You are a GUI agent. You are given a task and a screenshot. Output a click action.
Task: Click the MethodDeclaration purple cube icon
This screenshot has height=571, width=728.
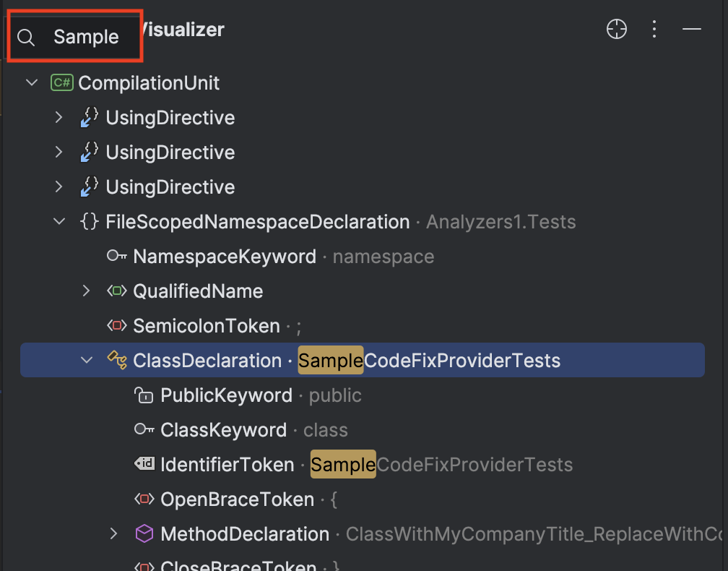(144, 534)
